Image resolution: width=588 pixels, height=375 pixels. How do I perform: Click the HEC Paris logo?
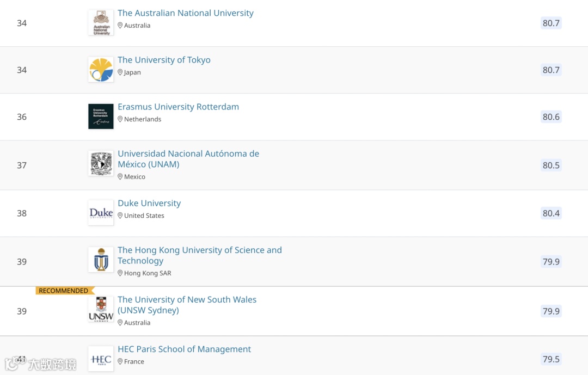101,359
